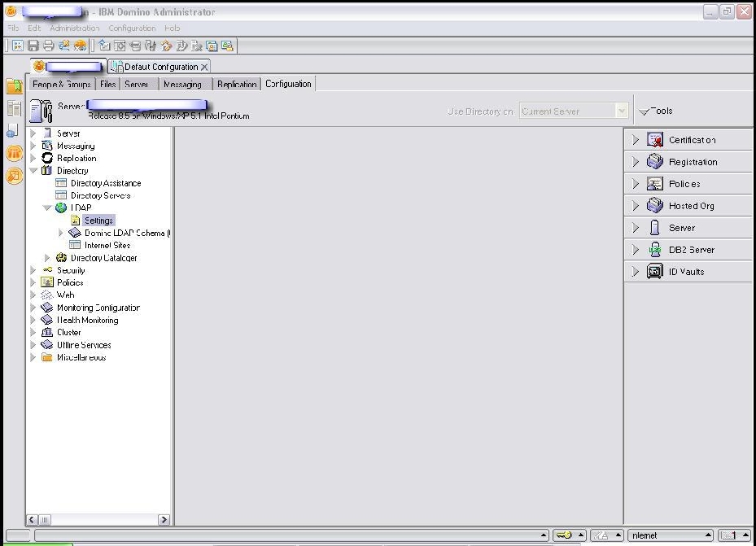Click right arrow of the tree's horizontal scrollbar

(164, 519)
